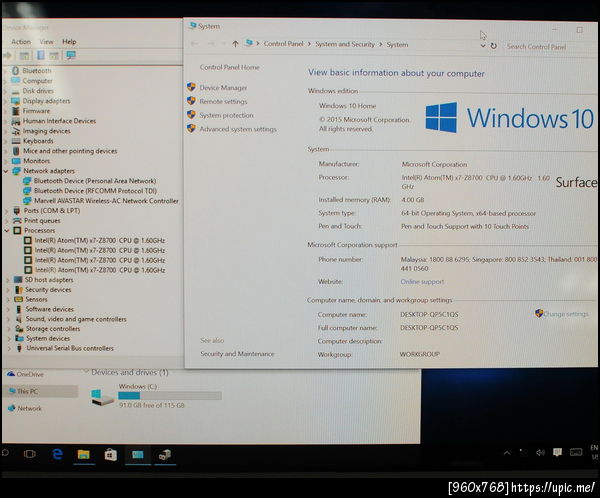Click the forward arrow toolbar icon in Device Manager
This screenshot has width=600, height=498.
click(x=7, y=56)
